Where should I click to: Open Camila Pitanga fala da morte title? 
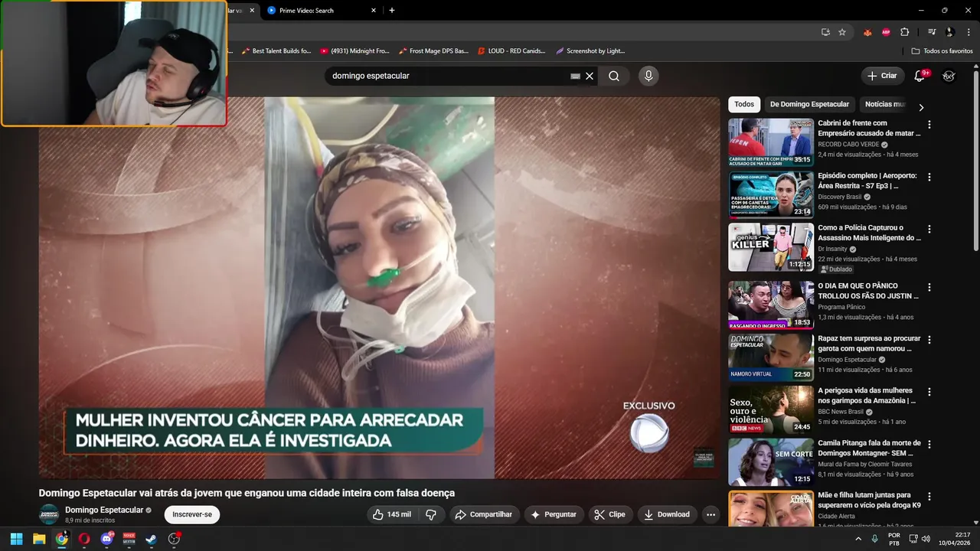[869, 448]
